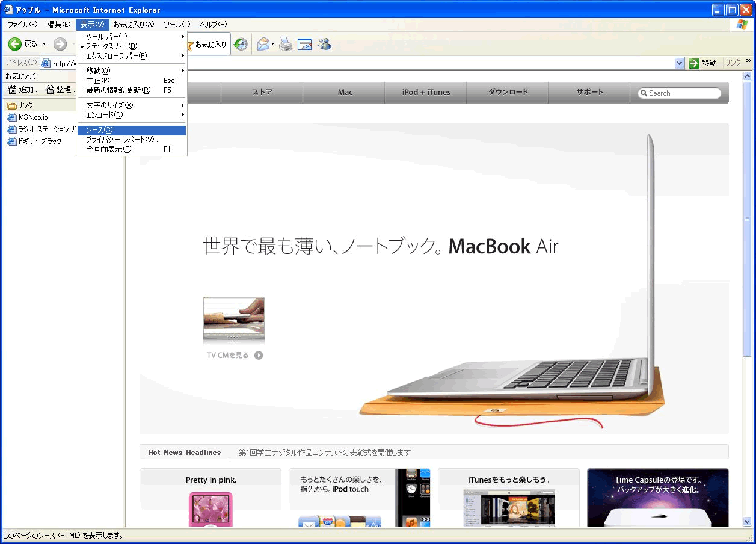This screenshot has height=544, width=756.
Task: Click the 追加 button in favorites pane
Action: click(x=22, y=90)
